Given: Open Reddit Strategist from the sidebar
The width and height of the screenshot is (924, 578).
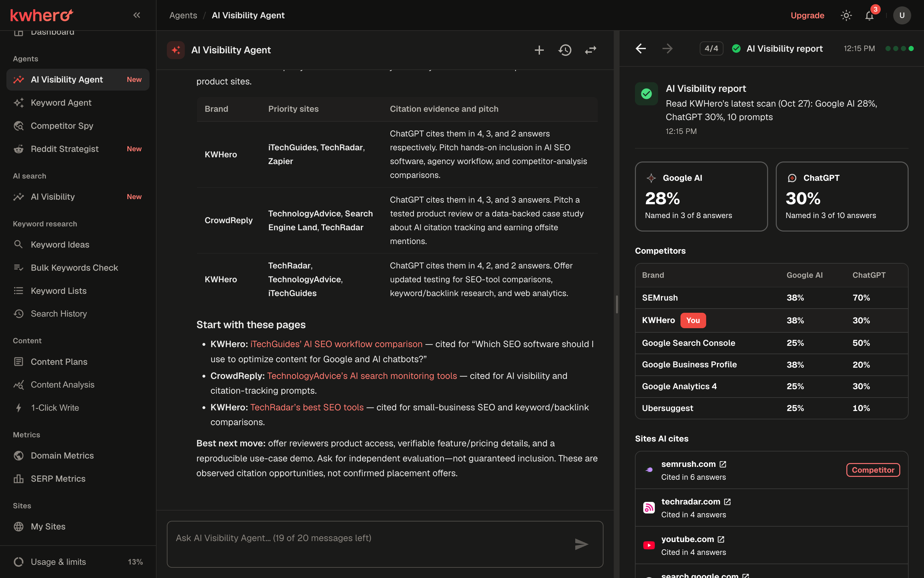Looking at the screenshot, I should point(78,149).
